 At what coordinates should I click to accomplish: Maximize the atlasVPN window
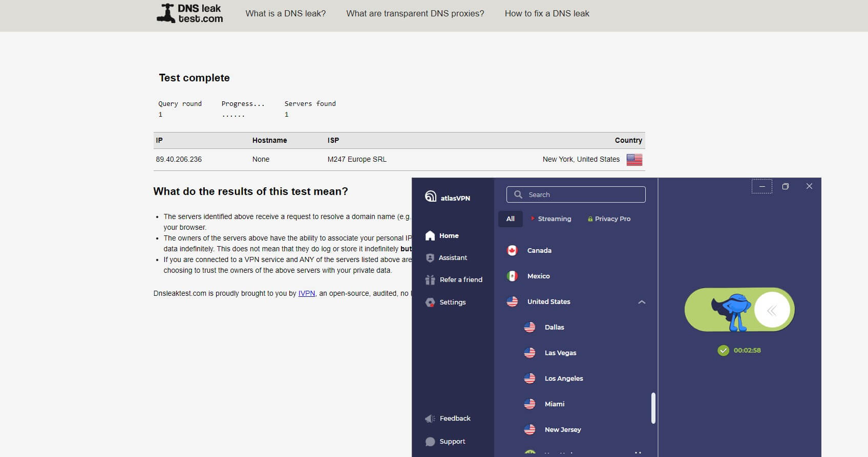coord(786,186)
